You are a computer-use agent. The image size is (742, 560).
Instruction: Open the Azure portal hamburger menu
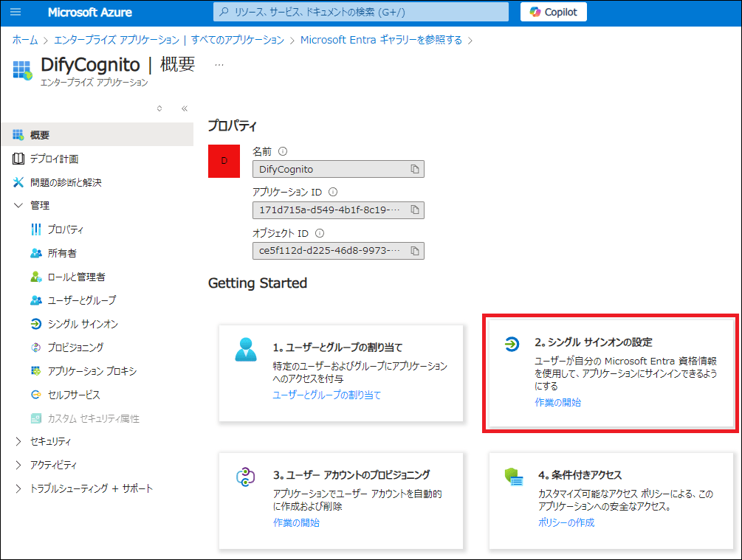16,13
